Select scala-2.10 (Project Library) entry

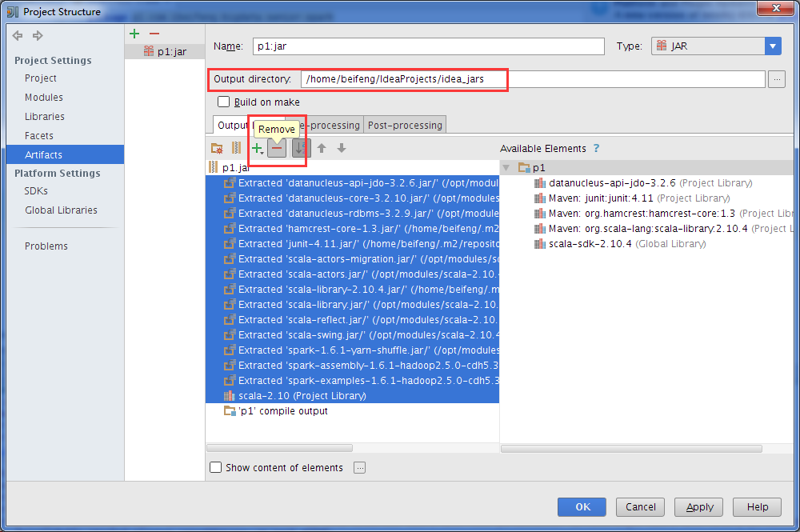tap(352, 396)
